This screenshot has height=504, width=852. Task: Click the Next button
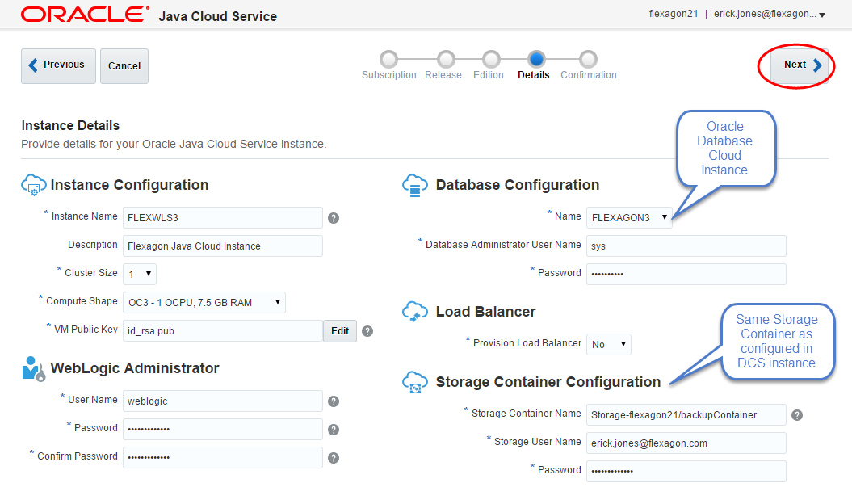click(800, 65)
